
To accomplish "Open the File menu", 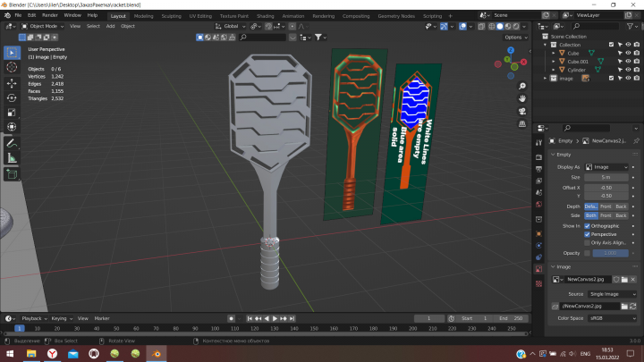I will (18, 15).
